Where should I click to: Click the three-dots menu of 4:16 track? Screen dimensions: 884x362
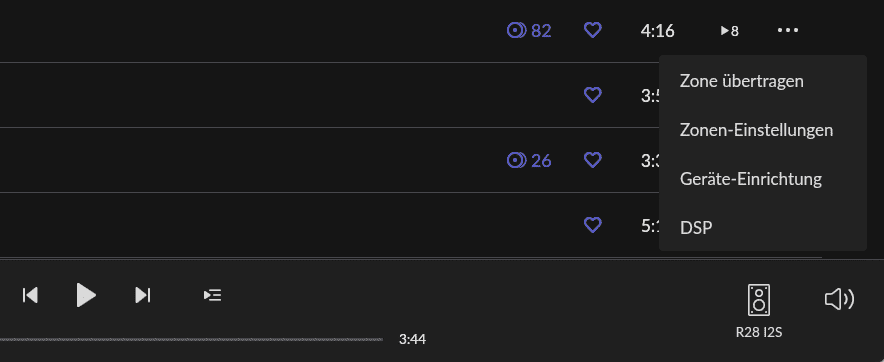point(788,30)
